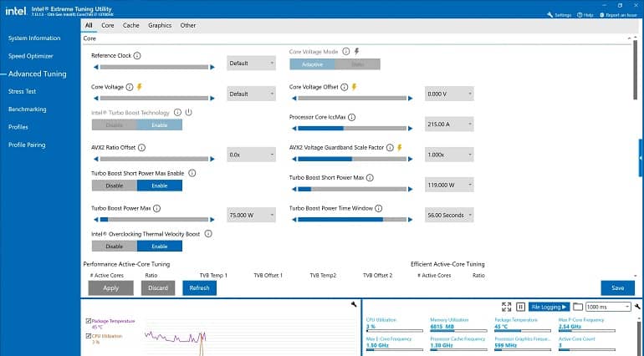Click the power icon beside Turbo Boost Technology
Image resolution: width=644 pixels, height=356 pixels.
coord(188,112)
